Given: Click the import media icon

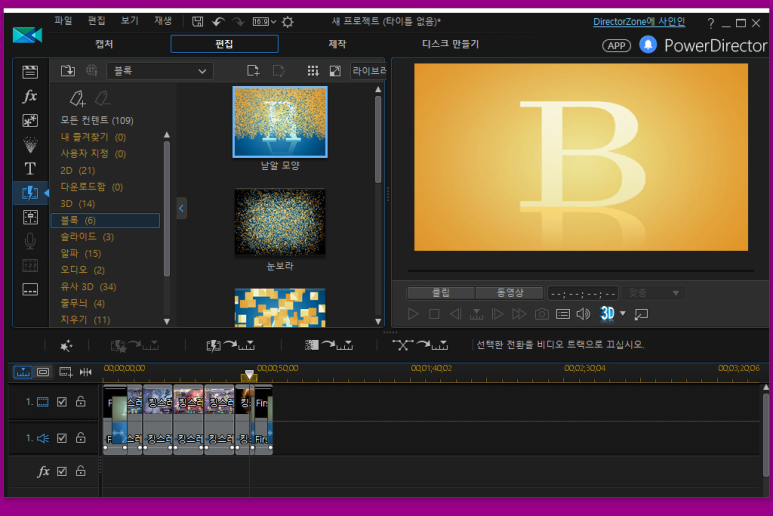Looking at the screenshot, I should point(68,70).
